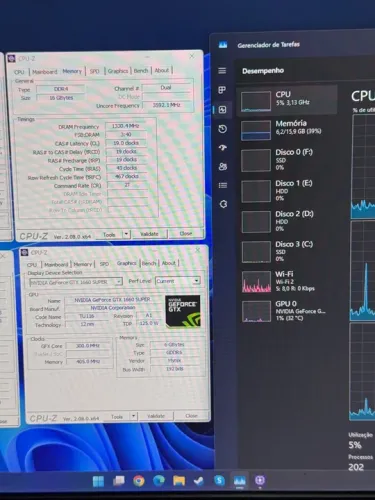Launch Microsoft Edge from taskbar

[159, 481]
